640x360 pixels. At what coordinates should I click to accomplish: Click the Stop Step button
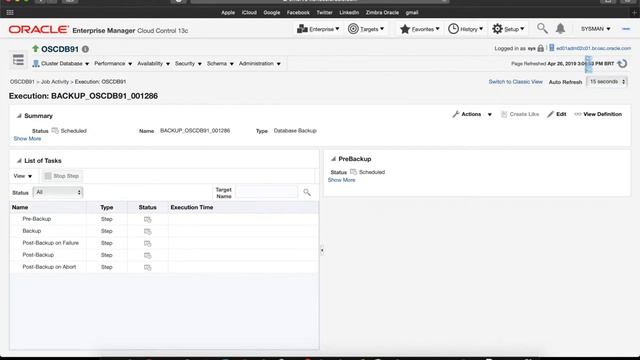(62, 176)
